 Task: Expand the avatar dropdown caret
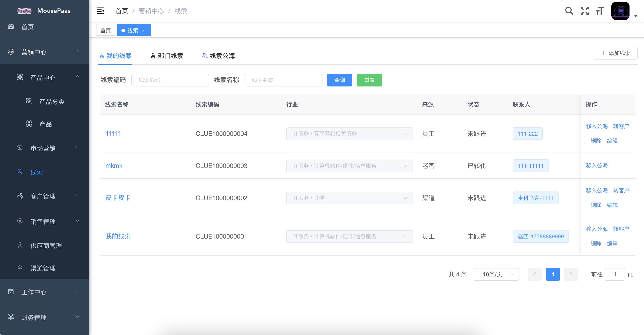click(636, 16)
